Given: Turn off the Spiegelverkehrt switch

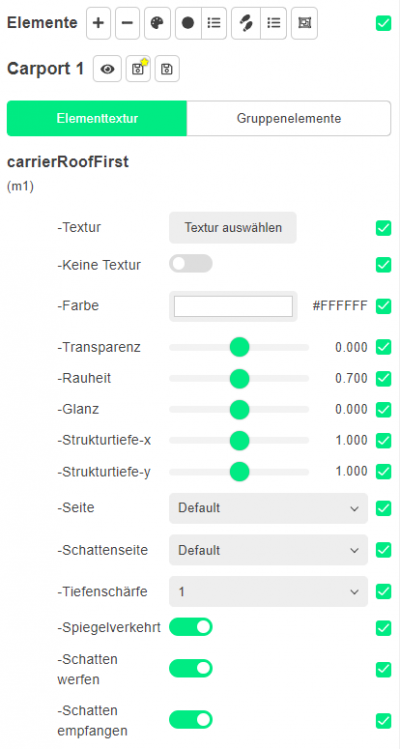Looking at the screenshot, I should [x=191, y=627].
